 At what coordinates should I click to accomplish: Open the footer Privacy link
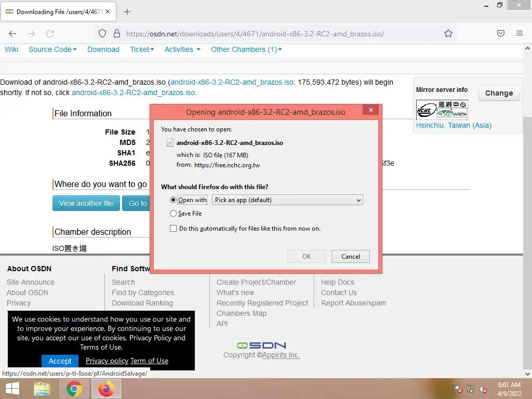(19, 303)
